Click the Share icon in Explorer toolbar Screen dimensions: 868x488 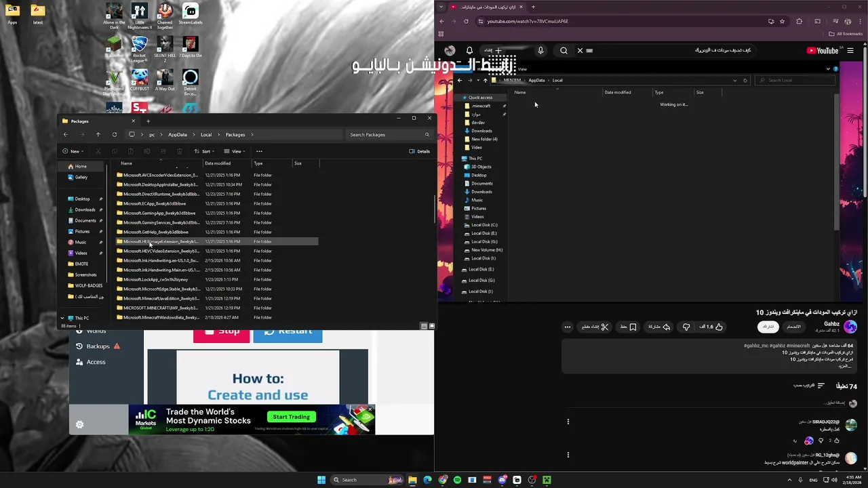(x=163, y=151)
